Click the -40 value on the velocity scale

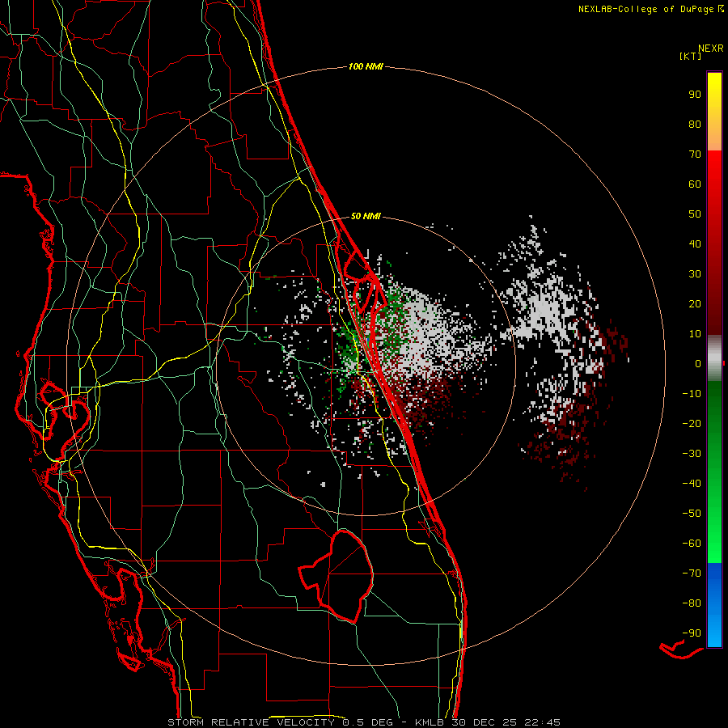(692, 484)
